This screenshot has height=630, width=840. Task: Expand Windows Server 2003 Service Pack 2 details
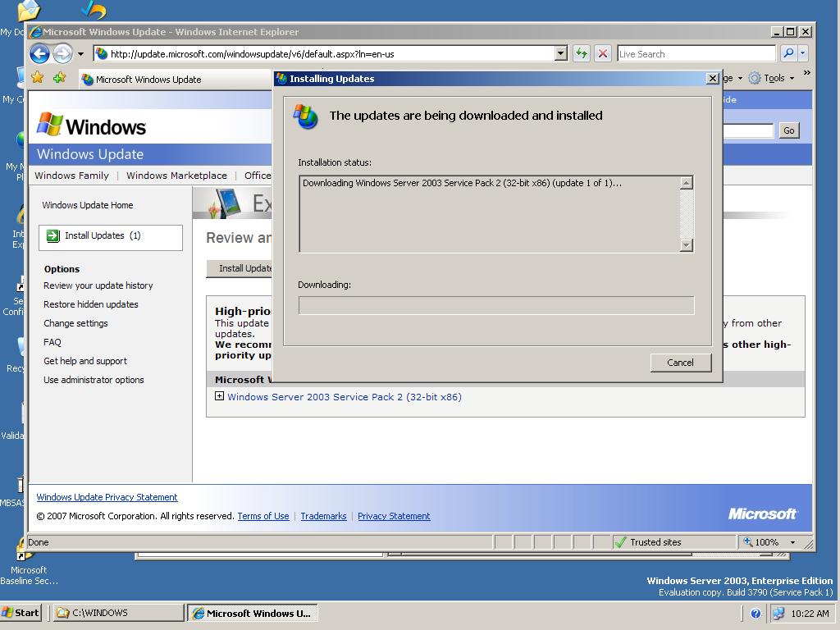(219, 396)
